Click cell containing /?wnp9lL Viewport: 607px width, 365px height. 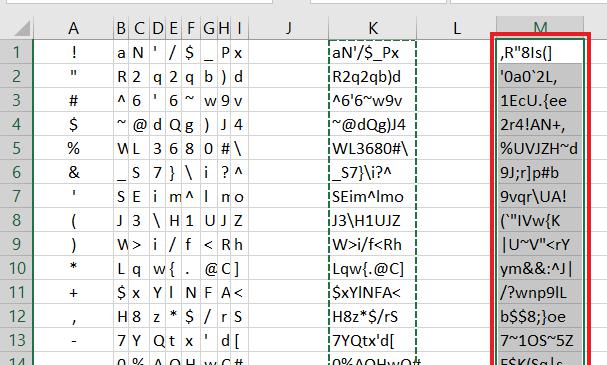[x=540, y=292]
